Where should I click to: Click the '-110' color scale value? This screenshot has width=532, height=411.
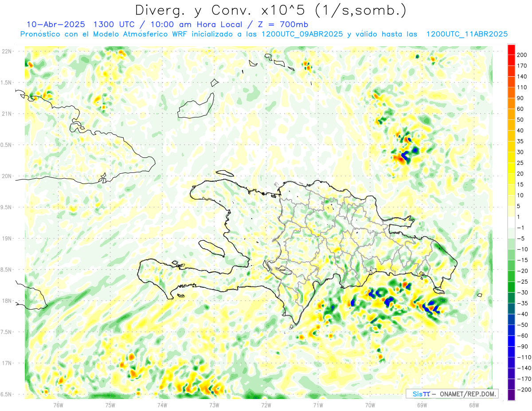coord(524,357)
